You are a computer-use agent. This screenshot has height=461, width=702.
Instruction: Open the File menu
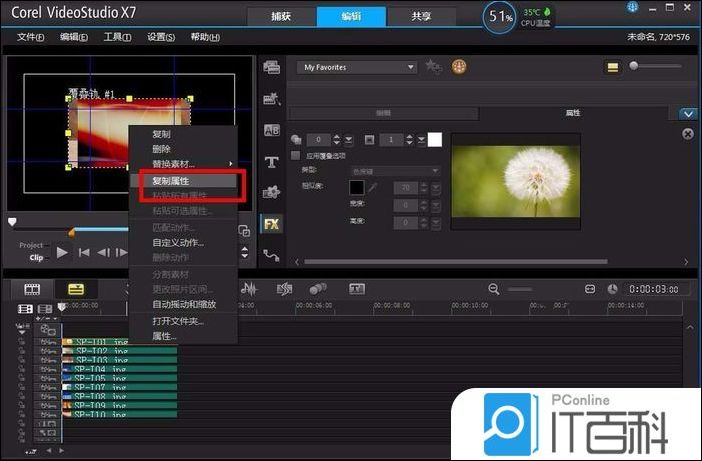point(30,37)
